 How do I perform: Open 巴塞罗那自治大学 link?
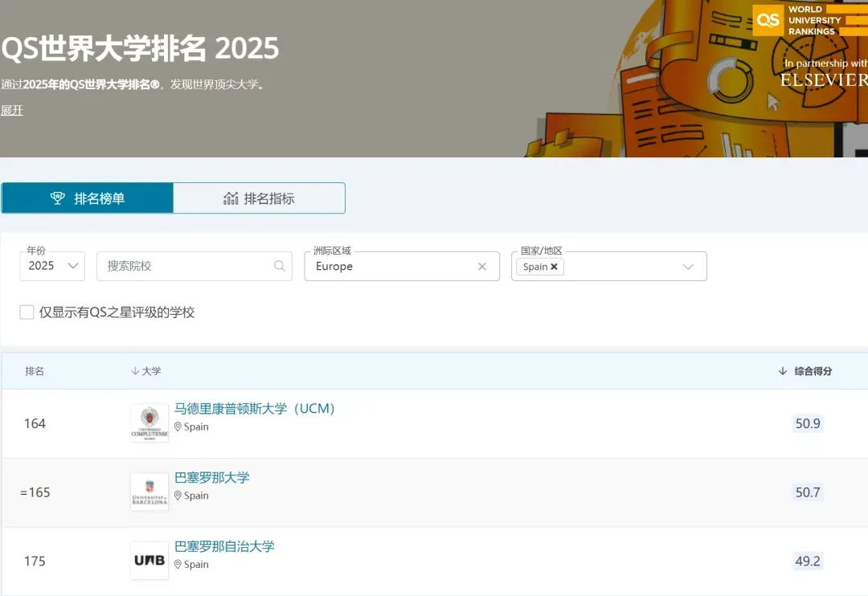tap(224, 546)
